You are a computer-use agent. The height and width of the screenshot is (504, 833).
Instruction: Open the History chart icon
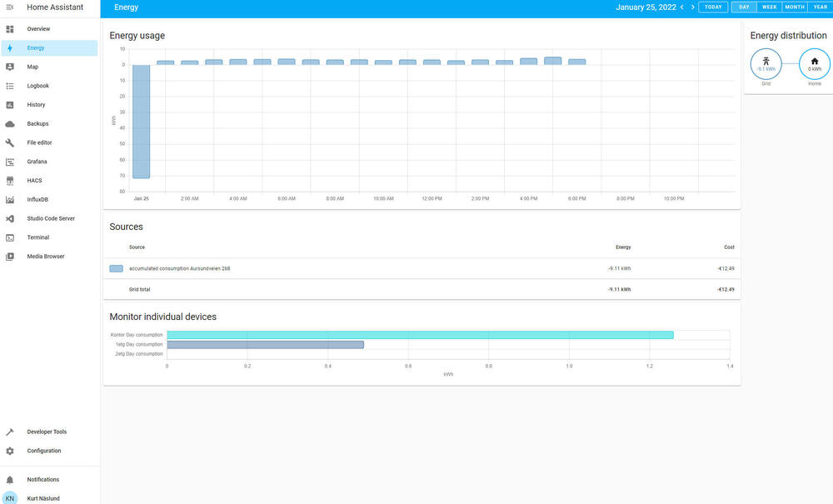click(x=10, y=105)
